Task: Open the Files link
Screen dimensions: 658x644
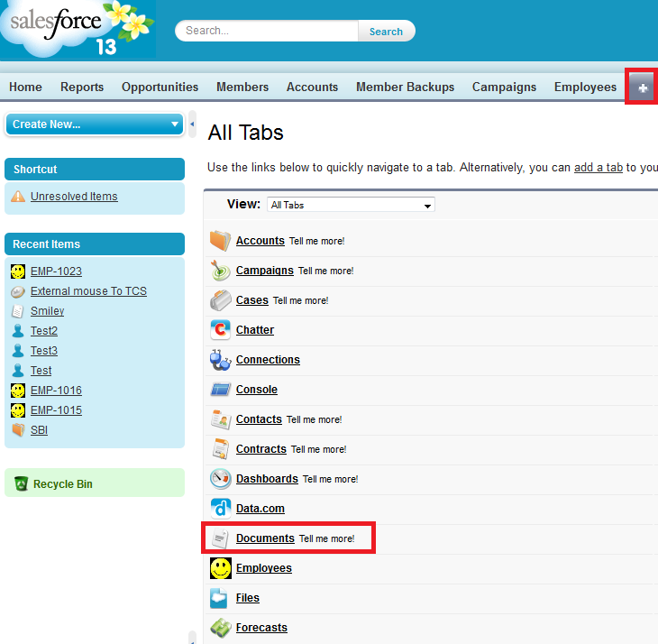Action: pyautogui.click(x=248, y=598)
